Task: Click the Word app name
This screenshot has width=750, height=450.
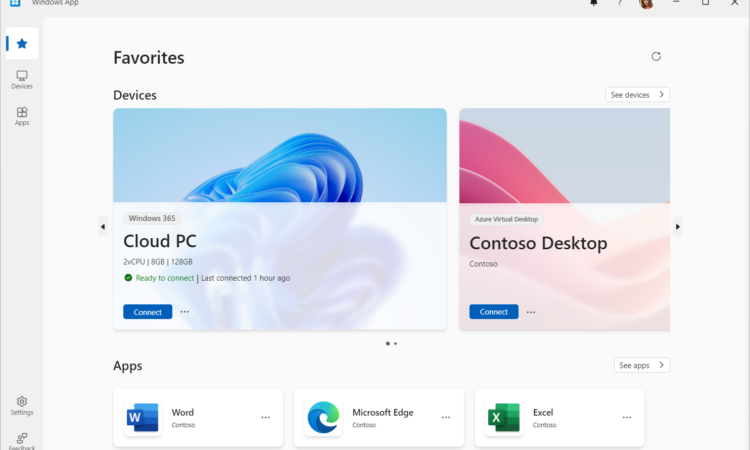Action: click(183, 412)
